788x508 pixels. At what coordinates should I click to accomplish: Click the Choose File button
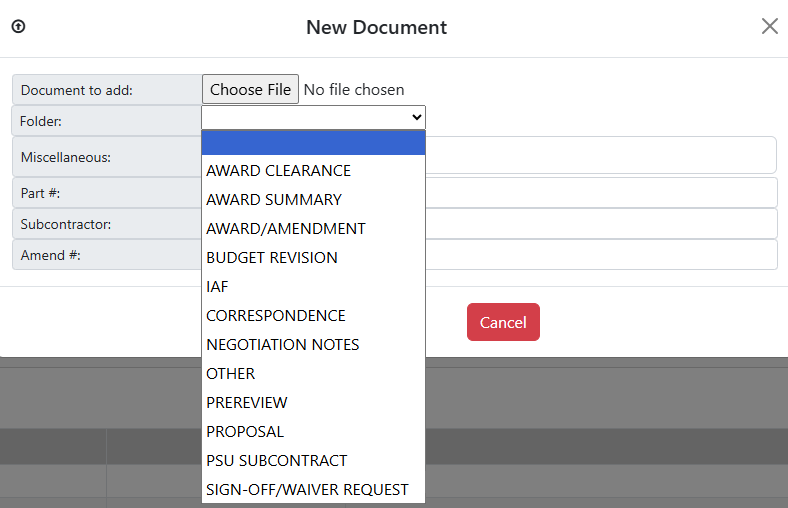pyautogui.click(x=250, y=89)
